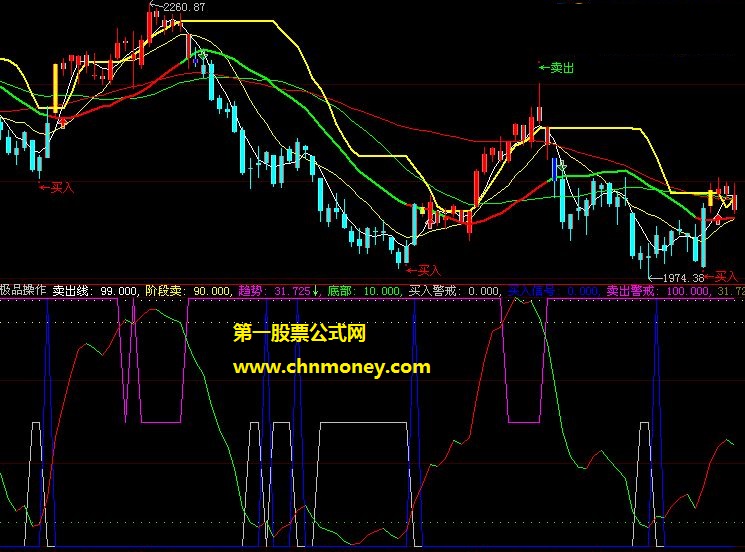Click the 1974.36 low price label
This screenshot has height=552, width=745.
pyautogui.click(x=683, y=278)
